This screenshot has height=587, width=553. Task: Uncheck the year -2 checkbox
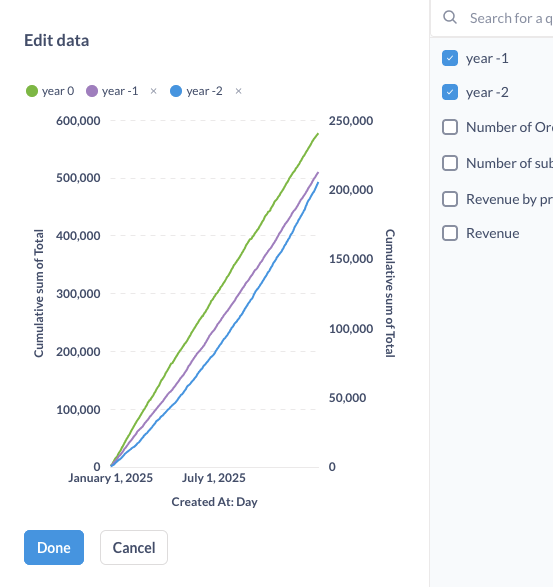450,92
